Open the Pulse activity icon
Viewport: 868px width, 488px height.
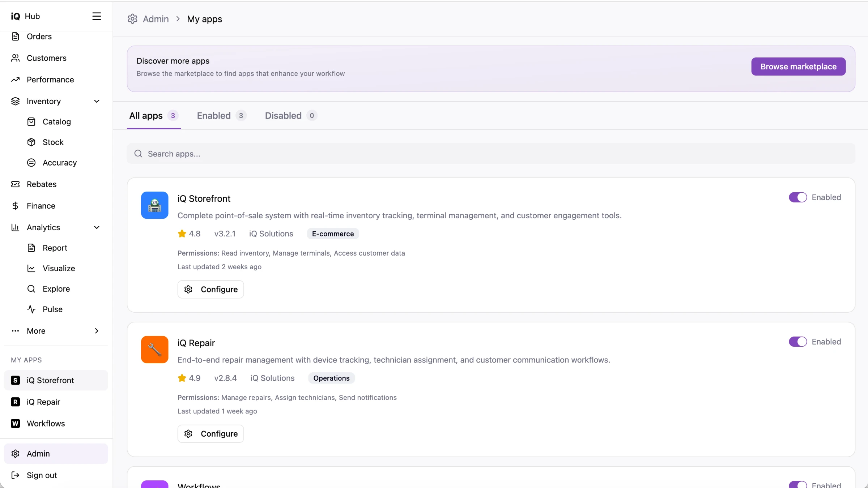(31, 309)
